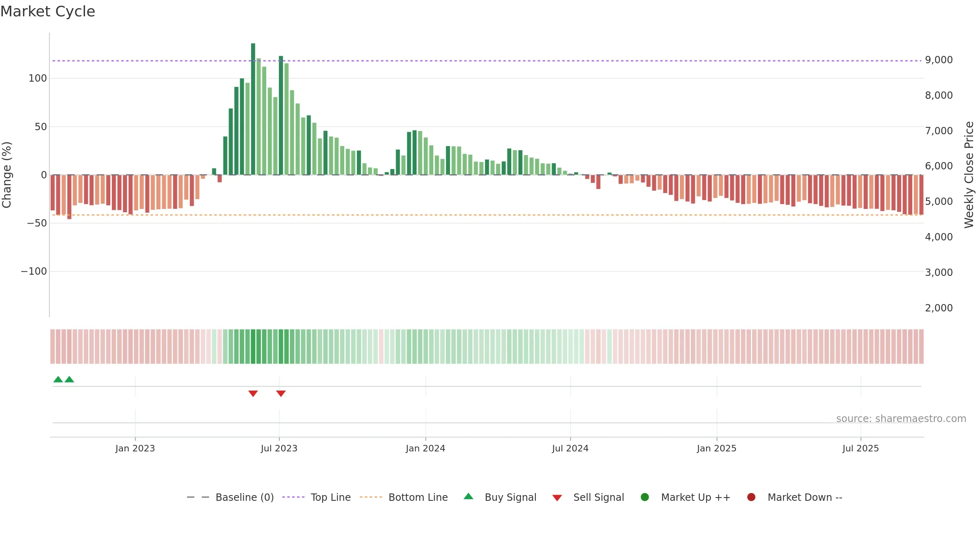Click the Jul 2025 axis label
Image resolution: width=980 pixels, height=551 pixels.
[x=861, y=449]
